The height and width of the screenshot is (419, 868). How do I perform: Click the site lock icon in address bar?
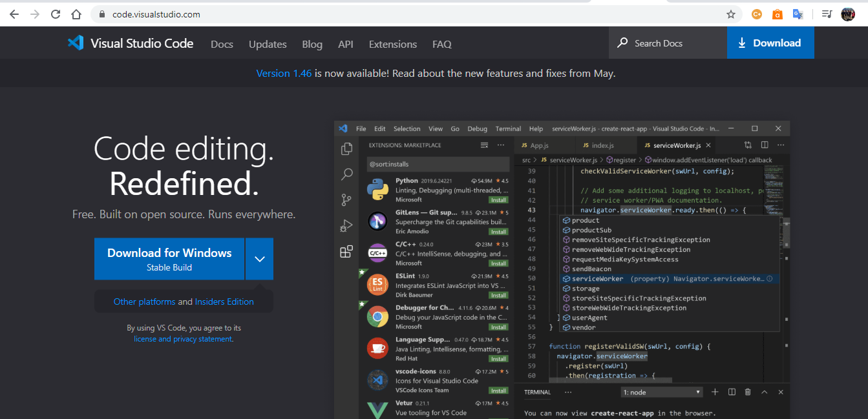[x=102, y=14]
